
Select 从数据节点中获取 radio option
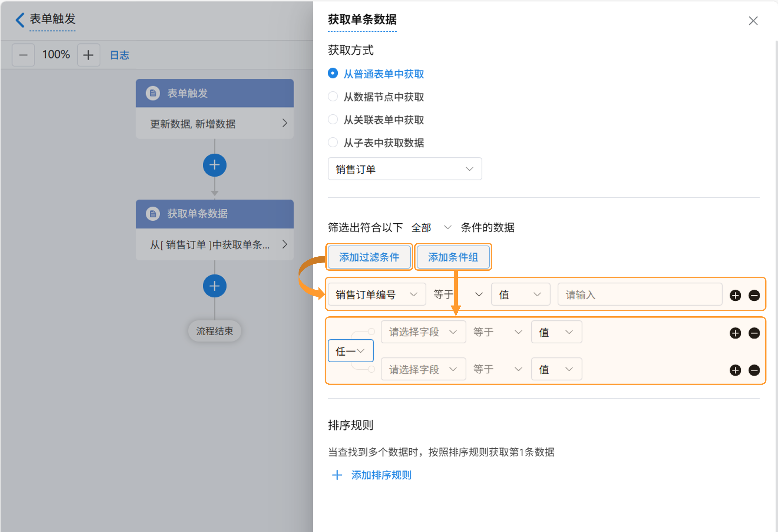pyautogui.click(x=333, y=97)
